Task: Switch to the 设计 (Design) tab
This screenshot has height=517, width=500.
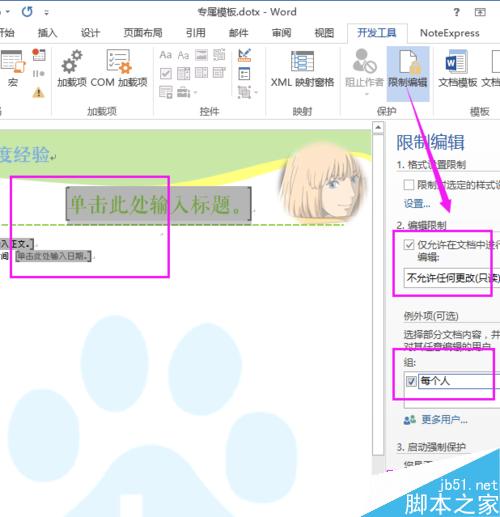Action: [90, 33]
